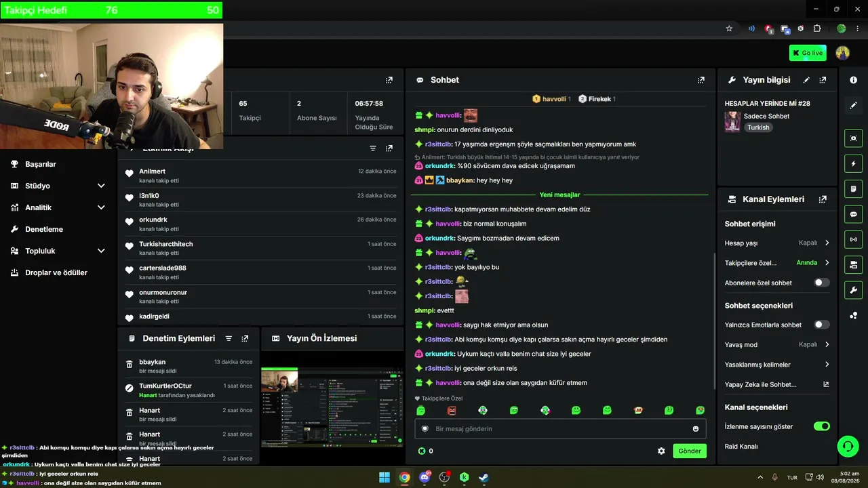868x488 pixels.
Task: Click Turkisharchtitech in the activity feed
Action: pos(166,244)
